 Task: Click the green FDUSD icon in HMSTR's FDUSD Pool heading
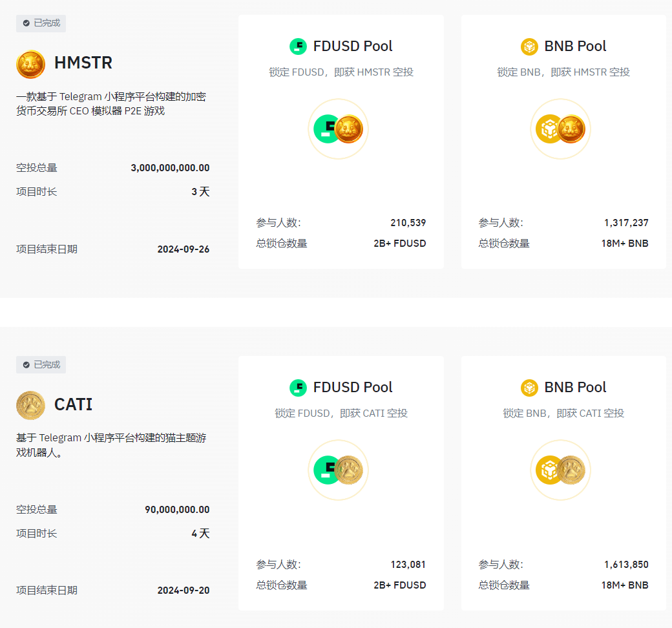(x=299, y=47)
